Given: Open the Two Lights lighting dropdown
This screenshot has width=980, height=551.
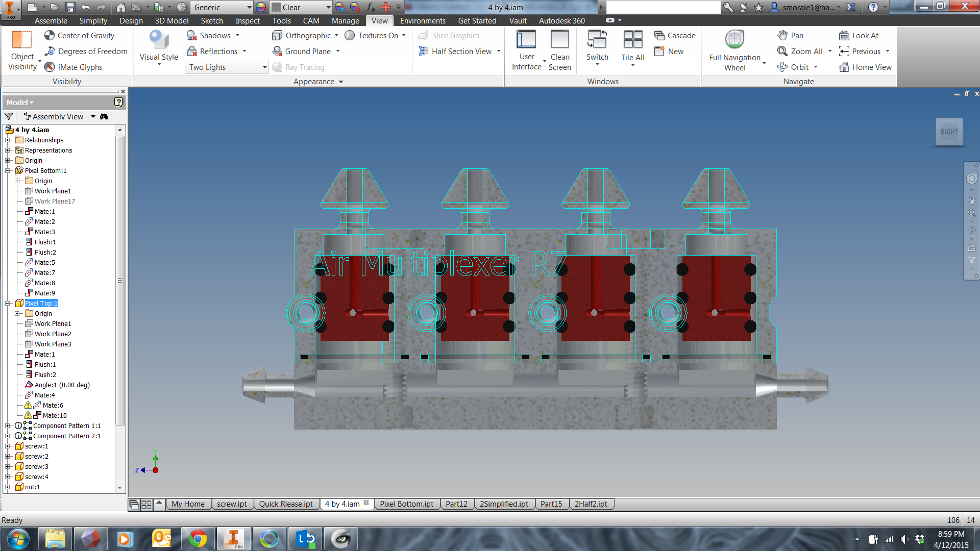Looking at the screenshot, I should click(x=264, y=67).
